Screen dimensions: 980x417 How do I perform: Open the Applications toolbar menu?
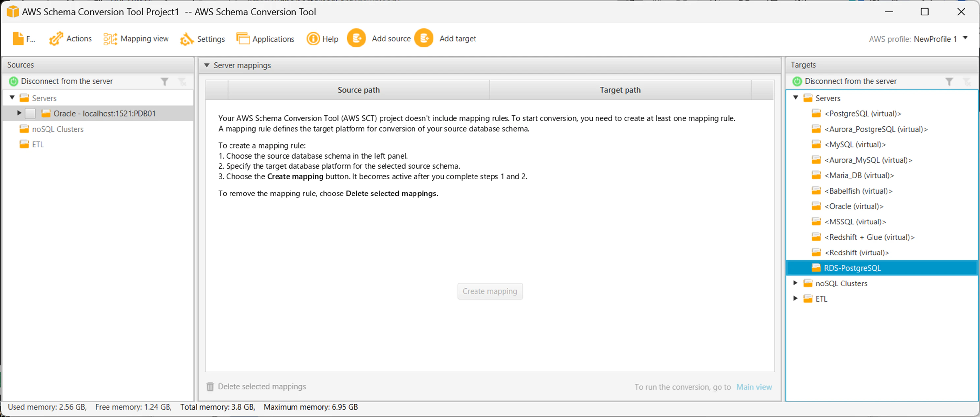point(265,39)
